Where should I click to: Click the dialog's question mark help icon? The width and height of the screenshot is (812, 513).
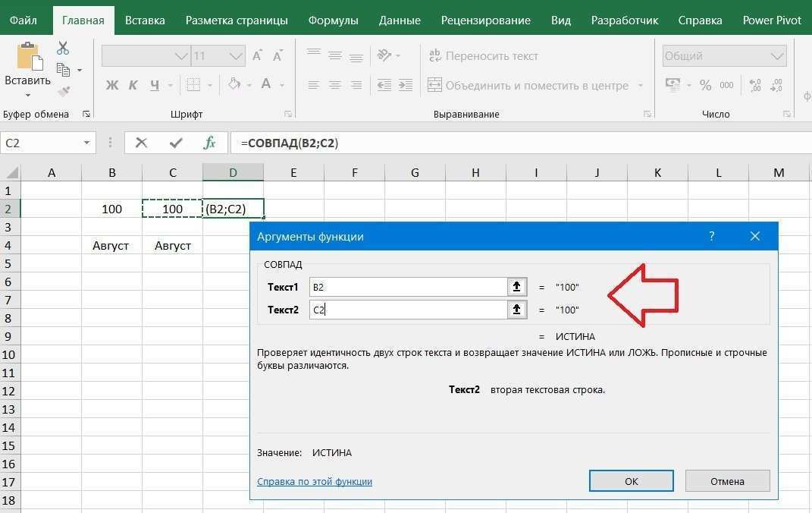click(x=711, y=237)
